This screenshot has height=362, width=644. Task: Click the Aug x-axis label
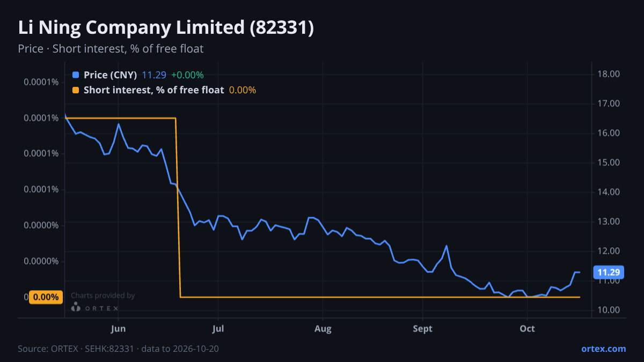pos(323,328)
